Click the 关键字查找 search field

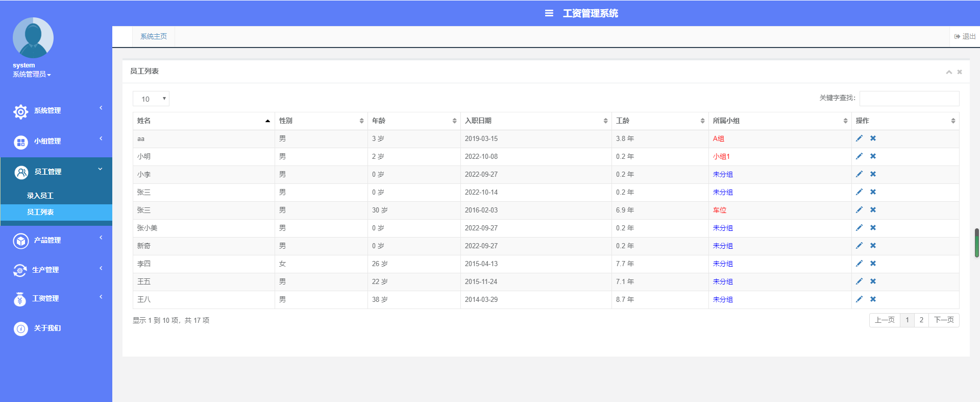pyautogui.click(x=909, y=99)
